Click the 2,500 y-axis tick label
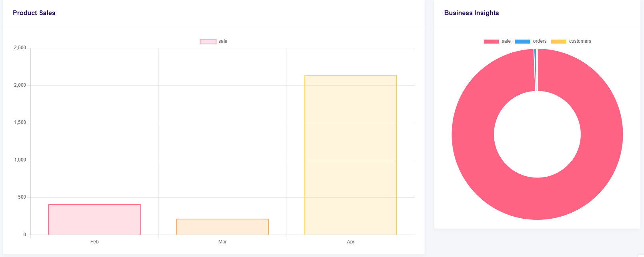 [x=20, y=48]
